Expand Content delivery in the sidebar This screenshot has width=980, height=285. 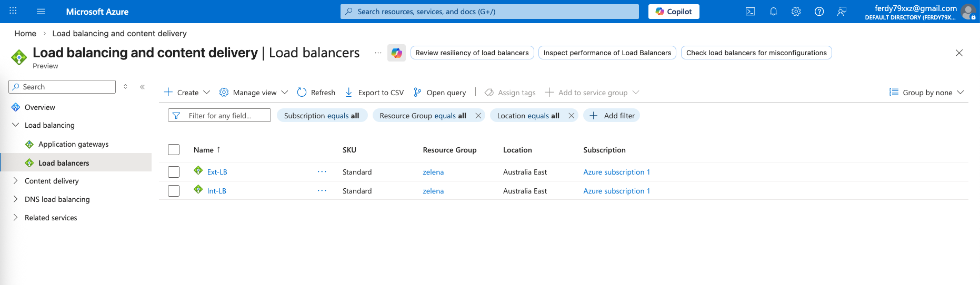tap(52, 181)
